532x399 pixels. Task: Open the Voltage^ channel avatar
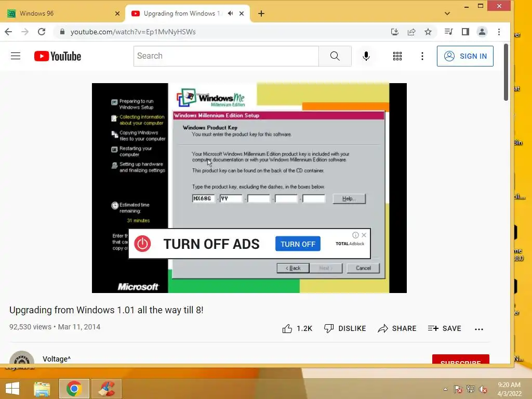point(22,358)
